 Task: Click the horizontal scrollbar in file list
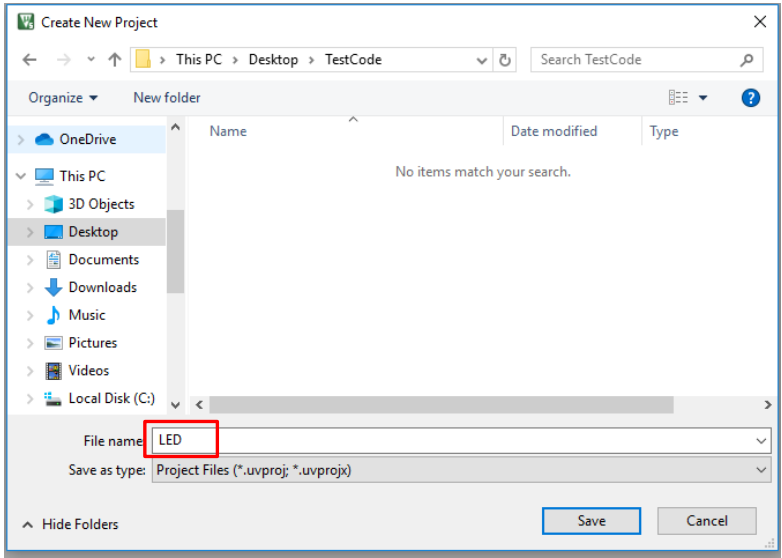pyautogui.click(x=440, y=405)
